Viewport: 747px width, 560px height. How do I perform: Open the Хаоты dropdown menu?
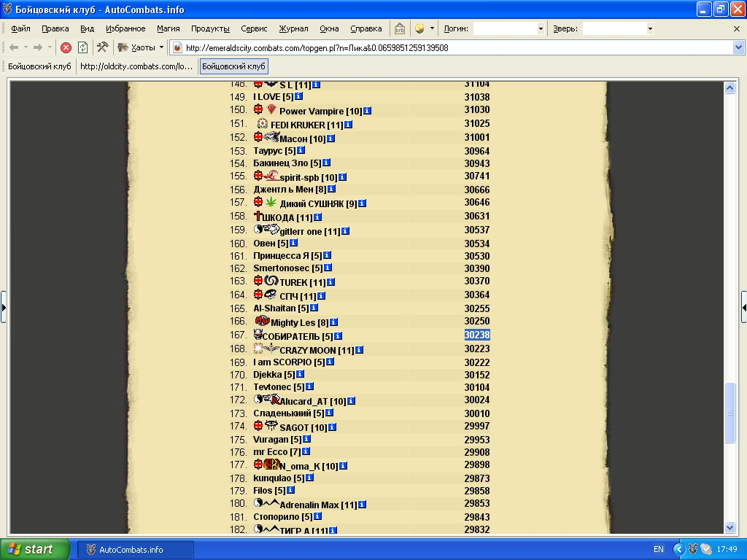(x=141, y=47)
